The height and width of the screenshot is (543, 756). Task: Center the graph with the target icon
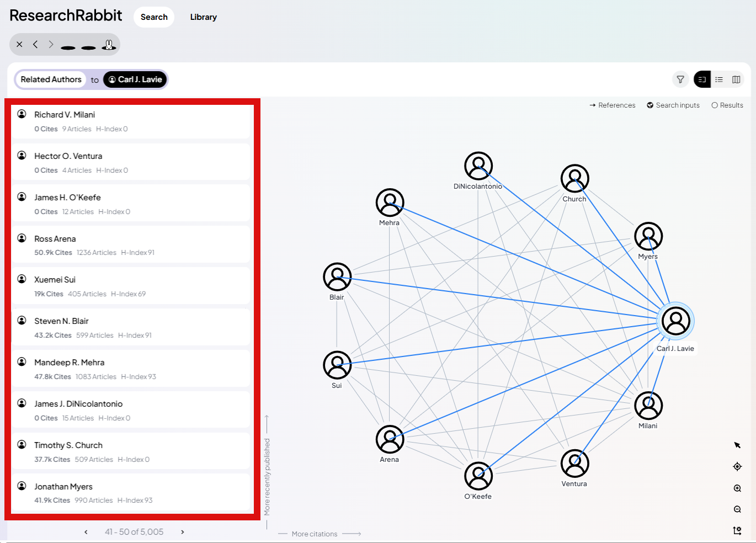click(737, 467)
